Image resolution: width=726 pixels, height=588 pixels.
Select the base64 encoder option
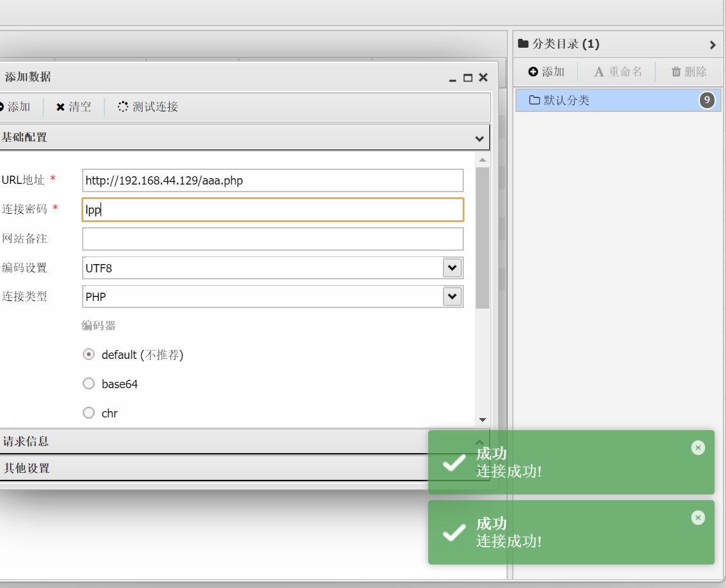(89, 384)
